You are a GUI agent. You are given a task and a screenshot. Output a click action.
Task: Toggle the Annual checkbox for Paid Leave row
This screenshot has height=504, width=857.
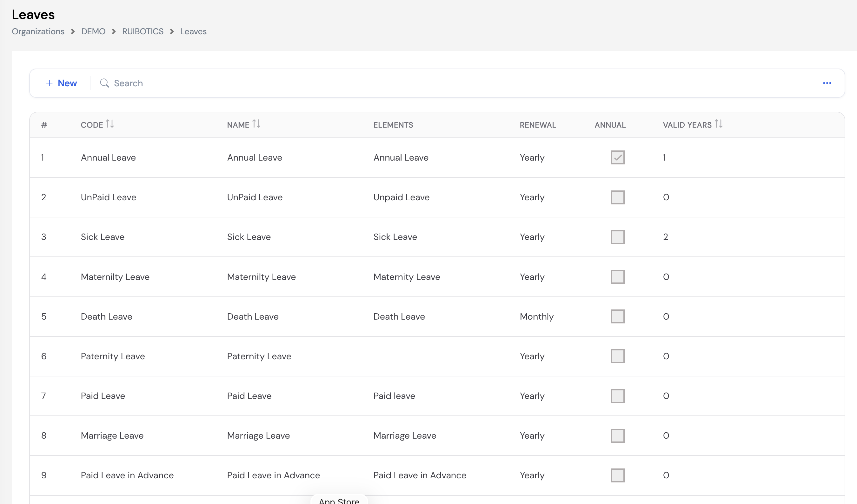[617, 396]
